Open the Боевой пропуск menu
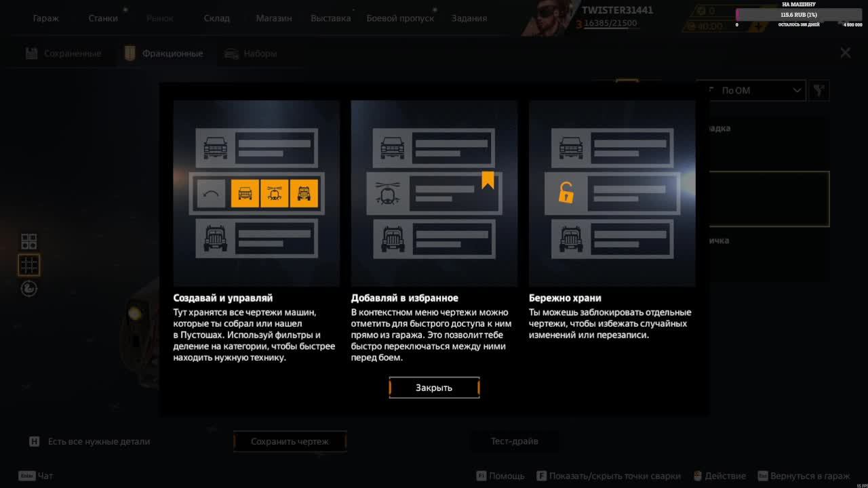The height and width of the screenshot is (488, 868). click(400, 18)
